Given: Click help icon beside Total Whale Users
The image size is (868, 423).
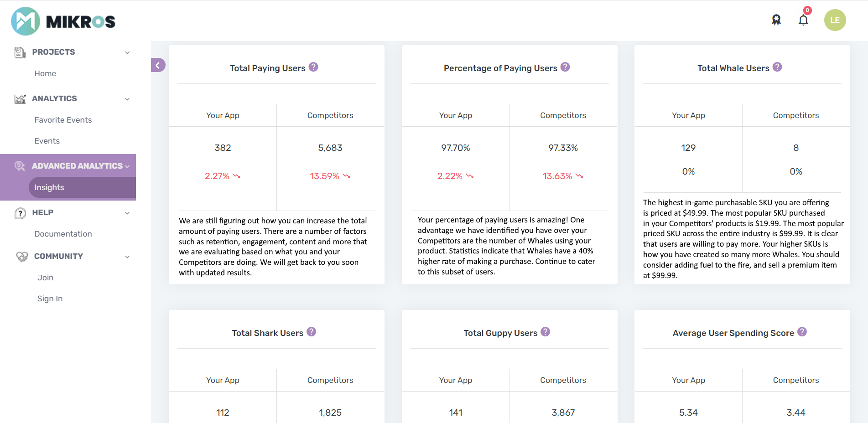Looking at the screenshot, I should [777, 67].
